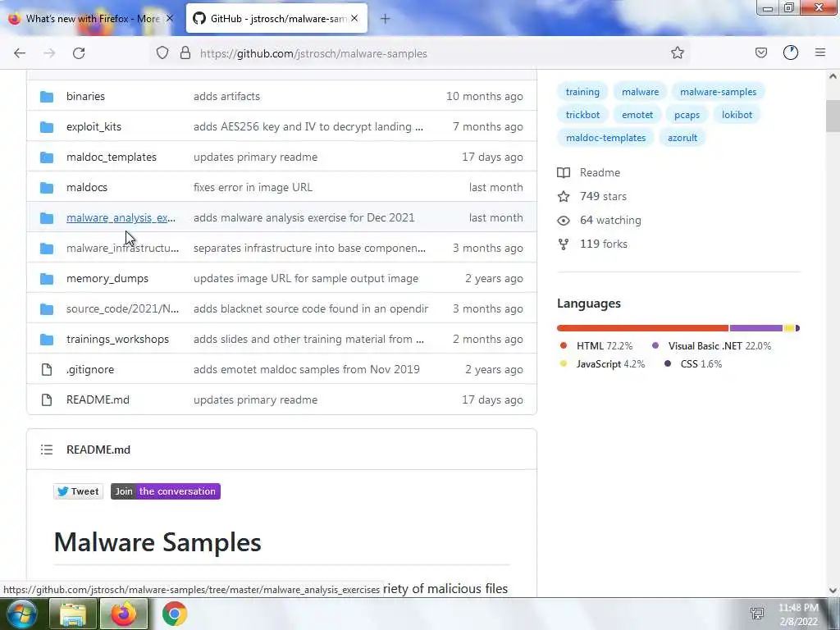840x630 pixels.
Task: Open the source_code/2021/N... folder
Action: [x=123, y=308]
